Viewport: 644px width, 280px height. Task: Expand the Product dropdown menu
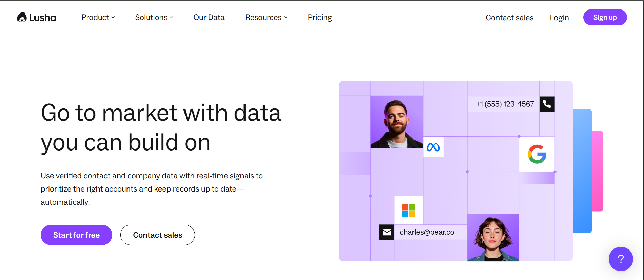(x=98, y=17)
